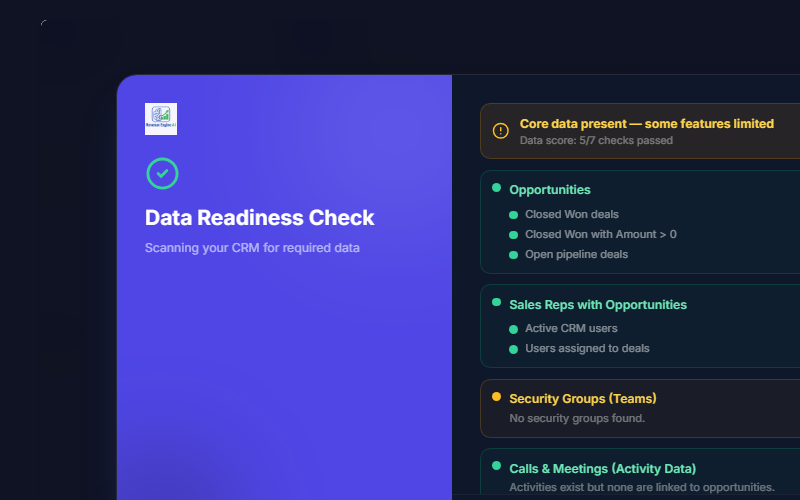Image resolution: width=800 pixels, height=500 pixels.
Task: Click 'Core data present — some features limited' text
Action: 647,123
